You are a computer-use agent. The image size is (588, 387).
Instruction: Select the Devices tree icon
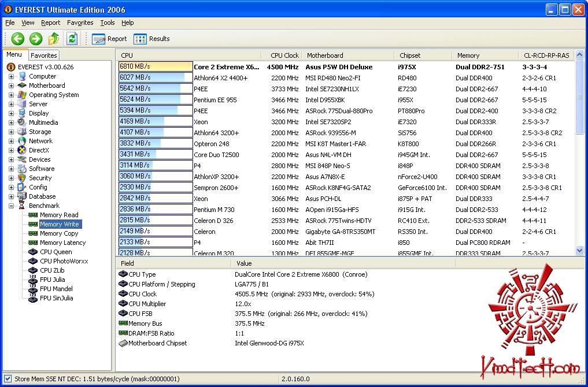click(22, 159)
